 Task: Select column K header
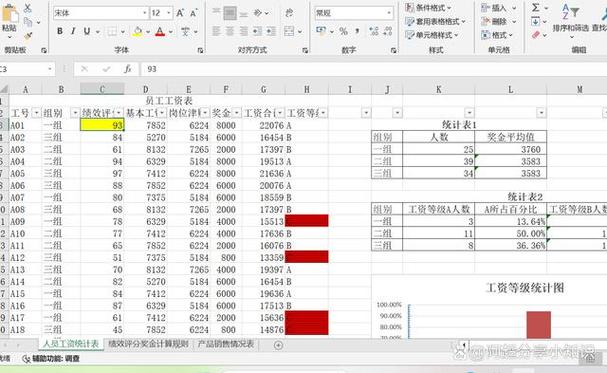tap(439, 90)
